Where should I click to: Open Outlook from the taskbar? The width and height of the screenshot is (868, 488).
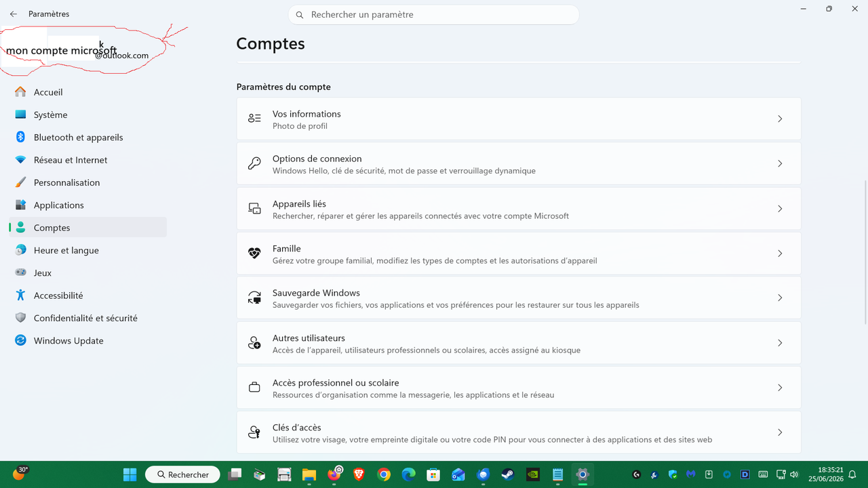tap(458, 474)
